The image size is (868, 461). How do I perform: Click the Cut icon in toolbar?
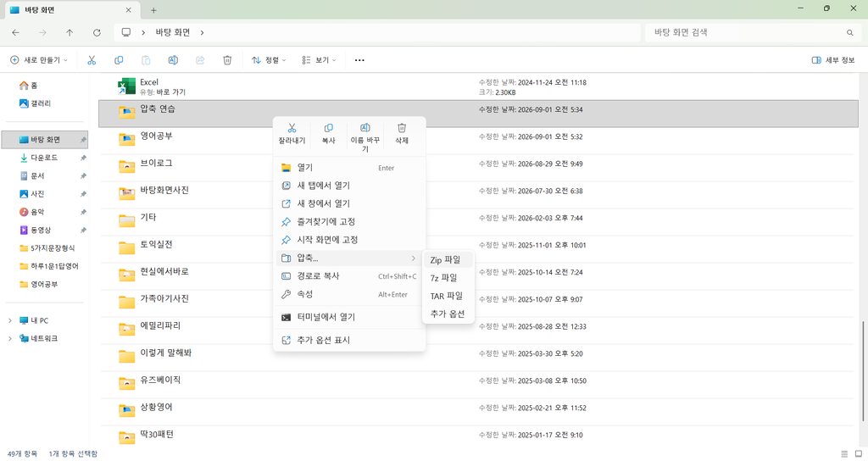pyautogui.click(x=92, y=60)
